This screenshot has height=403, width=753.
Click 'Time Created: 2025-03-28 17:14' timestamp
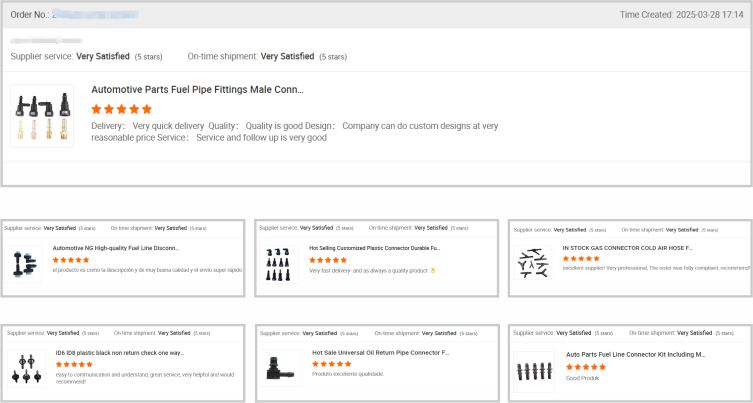tap(681, 15)
